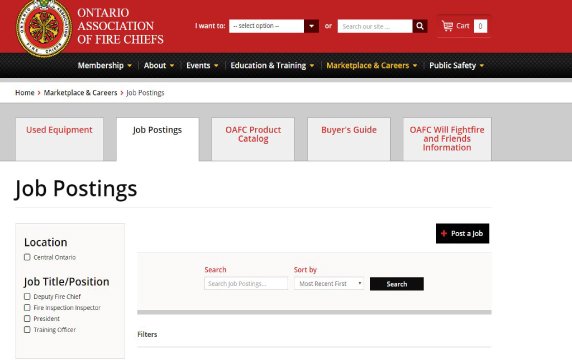Screen dimensions: 572x360
Task: Click the 'Cart' label text
Action: tap(463, 26)
